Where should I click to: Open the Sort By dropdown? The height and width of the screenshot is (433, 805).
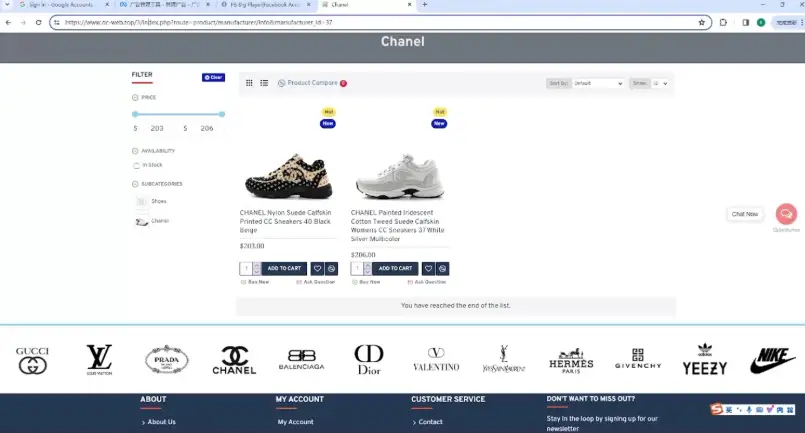pos(598,83)
